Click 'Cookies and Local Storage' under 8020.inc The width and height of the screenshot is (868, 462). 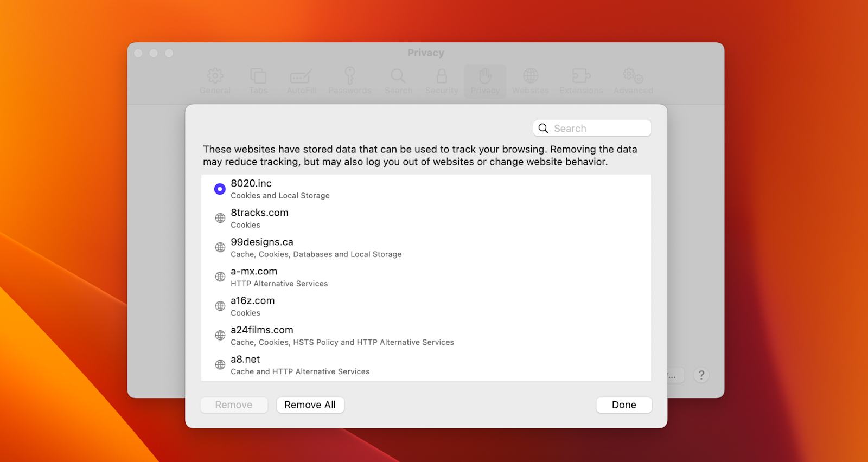(280, 196)
